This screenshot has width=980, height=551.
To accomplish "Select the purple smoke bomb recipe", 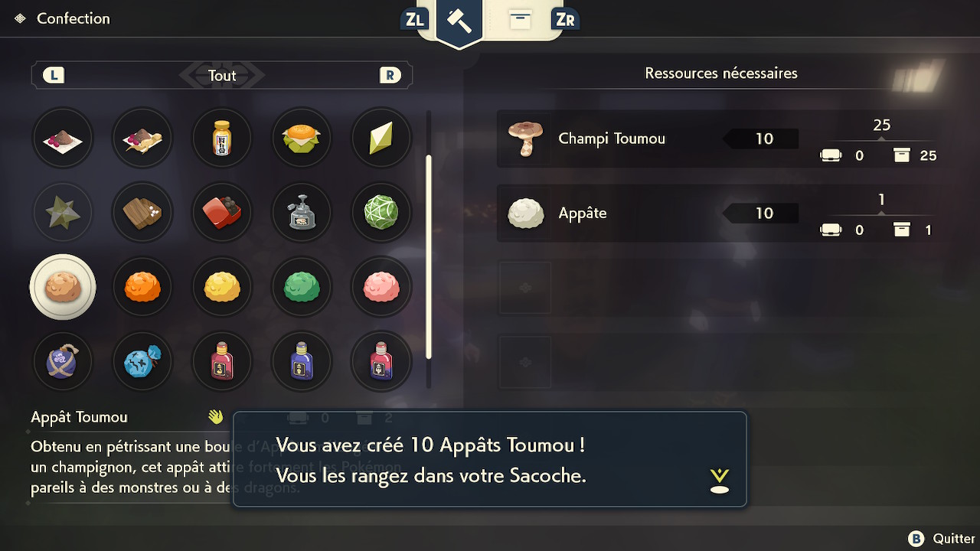I will (x=63, y=361).
